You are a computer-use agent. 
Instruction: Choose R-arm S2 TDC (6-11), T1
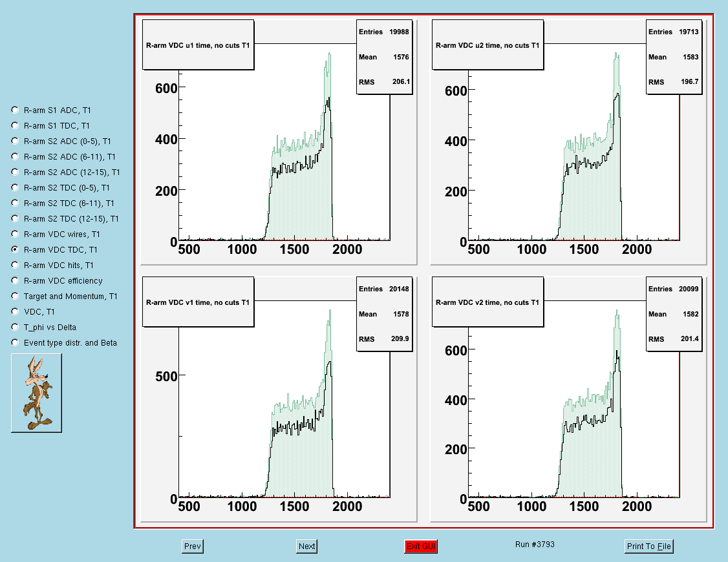(x=15, y=203)
